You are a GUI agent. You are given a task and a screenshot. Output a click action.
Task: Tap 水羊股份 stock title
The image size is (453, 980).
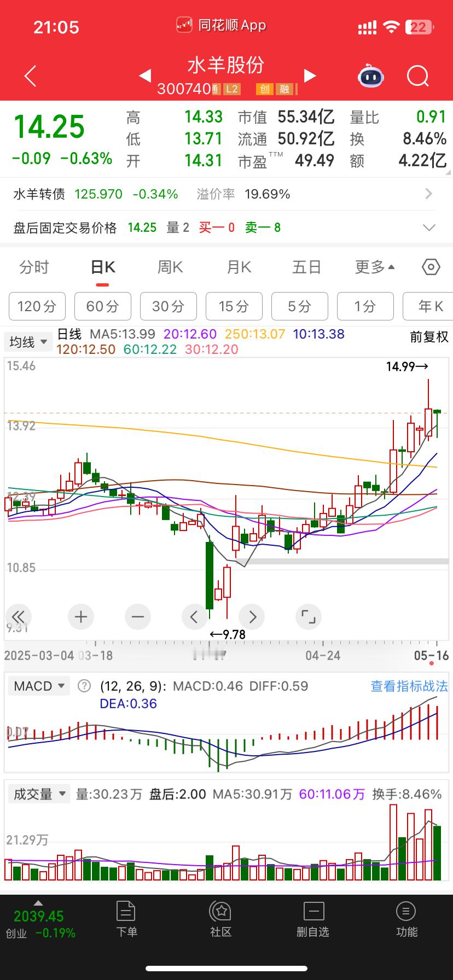click(x=226, y=65)
